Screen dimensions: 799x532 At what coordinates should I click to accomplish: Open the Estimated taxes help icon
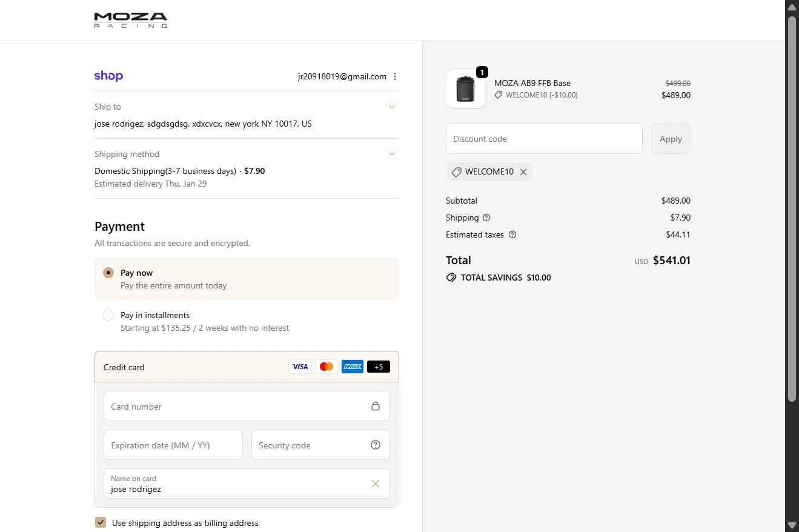(512, 234)
